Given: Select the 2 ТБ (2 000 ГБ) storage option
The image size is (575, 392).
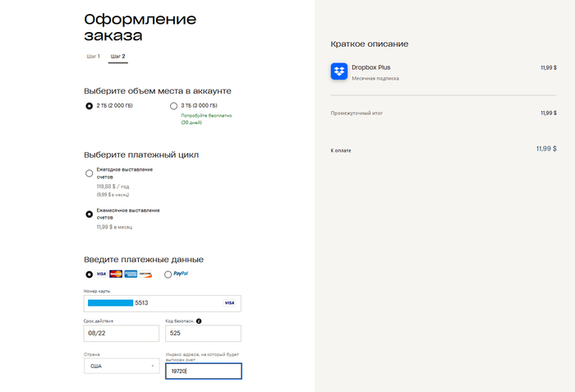Looking at the screenshot, I should (89, 106).
